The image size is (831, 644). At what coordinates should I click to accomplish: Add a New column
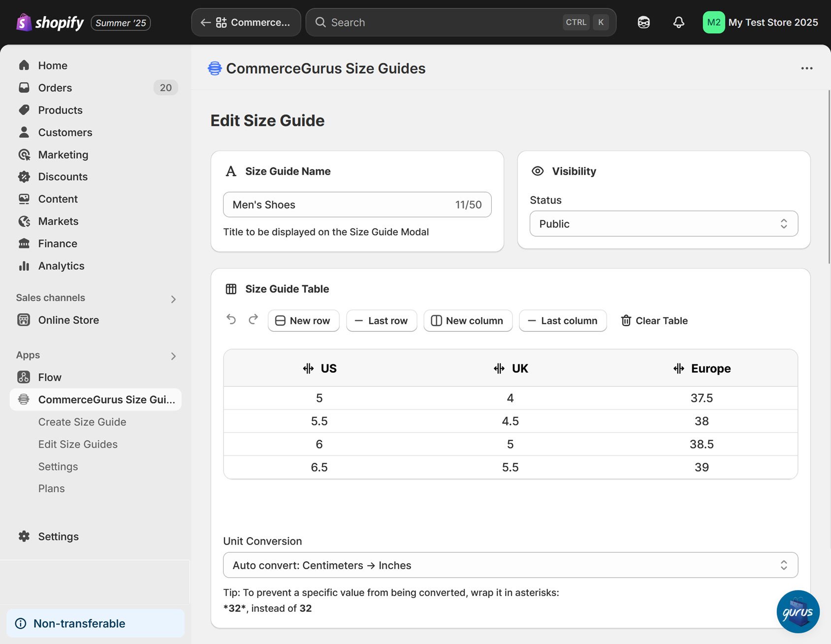pos(468,321)
